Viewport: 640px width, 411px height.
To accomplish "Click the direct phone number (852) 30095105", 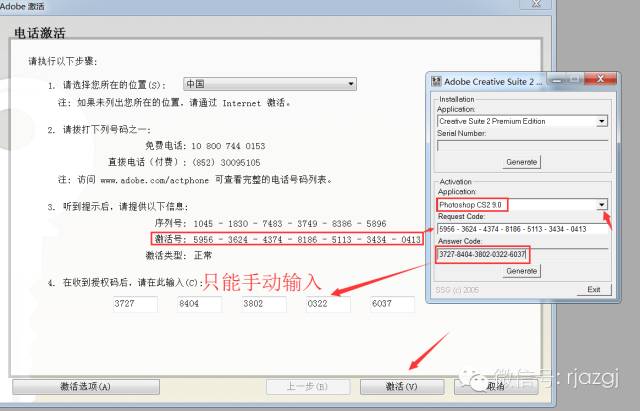I will (226, 162).
